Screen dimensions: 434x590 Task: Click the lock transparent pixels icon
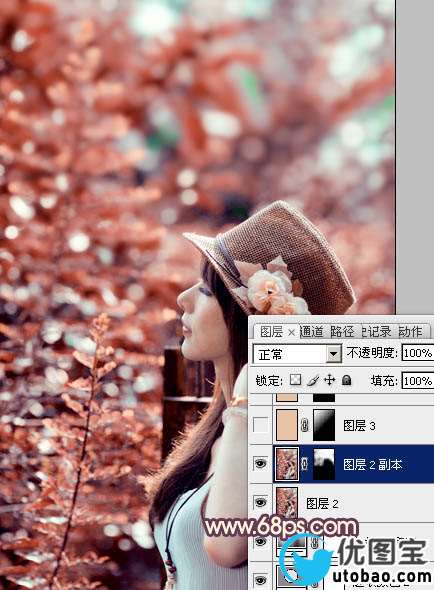pos(295,380)
